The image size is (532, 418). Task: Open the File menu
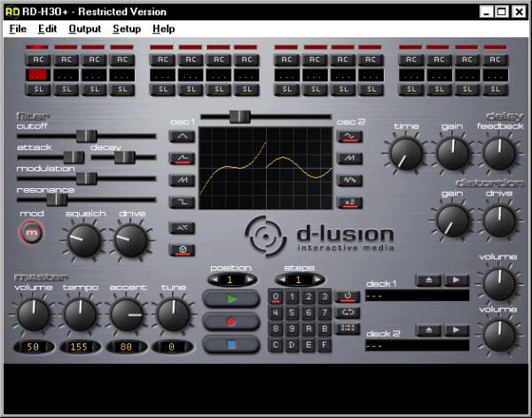[18, 29]
